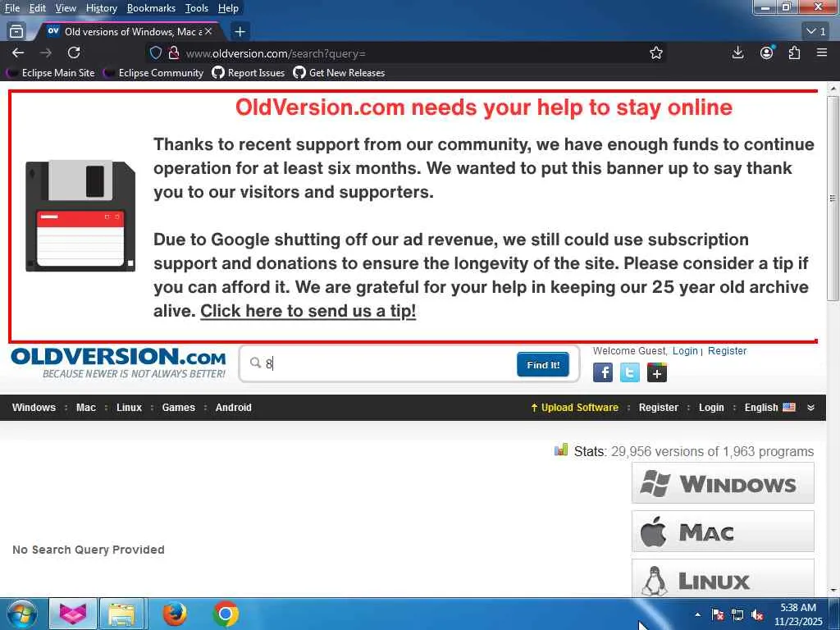
Task: Click the Google Plus share icon
Action: 657,372
